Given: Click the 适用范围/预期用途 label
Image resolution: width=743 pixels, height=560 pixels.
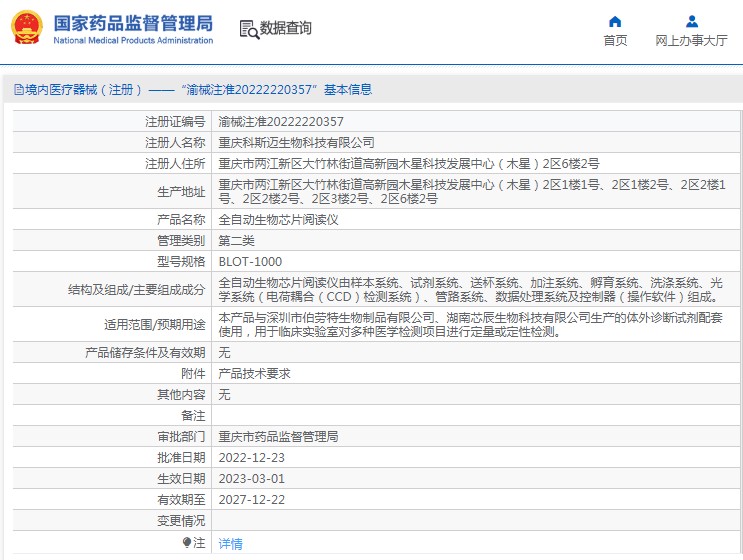Looking at the screenshot, I should click(x=154, y=325).
